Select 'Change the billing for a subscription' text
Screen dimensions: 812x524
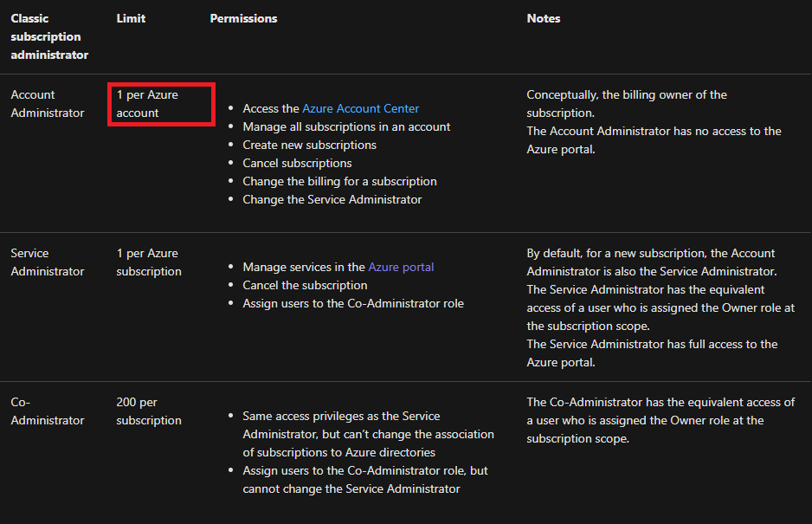point(339,181)
